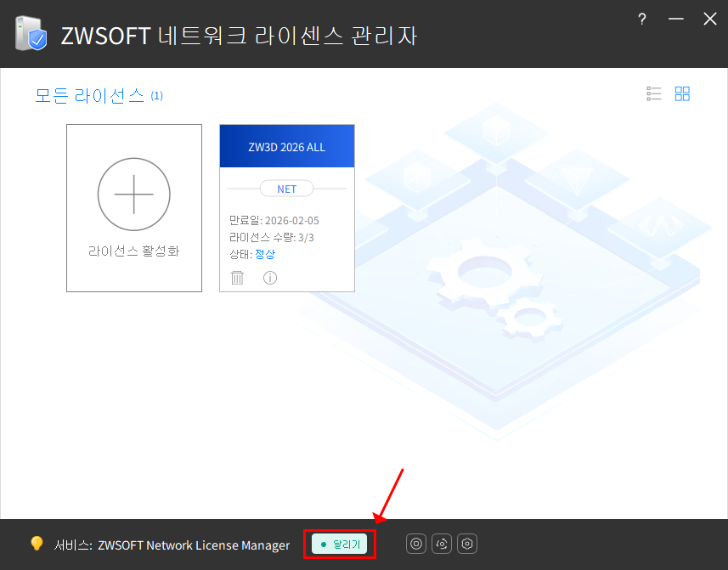Image resolution: width=728 pixels, height=570 pixels.
Task: Activate a new license via the plus icon
Action: pyautogui.click(x=133, y=194)
